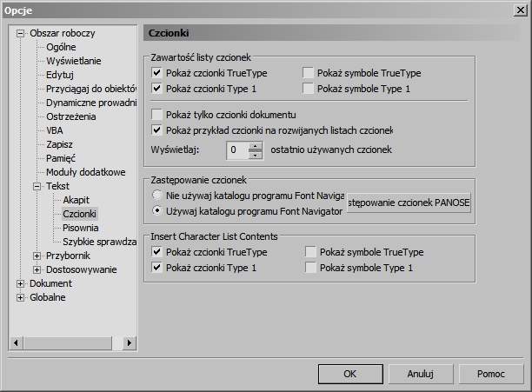Uncheck Pokaż przykład czcionki na rozwijanych listach
The height and width of the screenshot is (392, 532).
pos(157,130)
